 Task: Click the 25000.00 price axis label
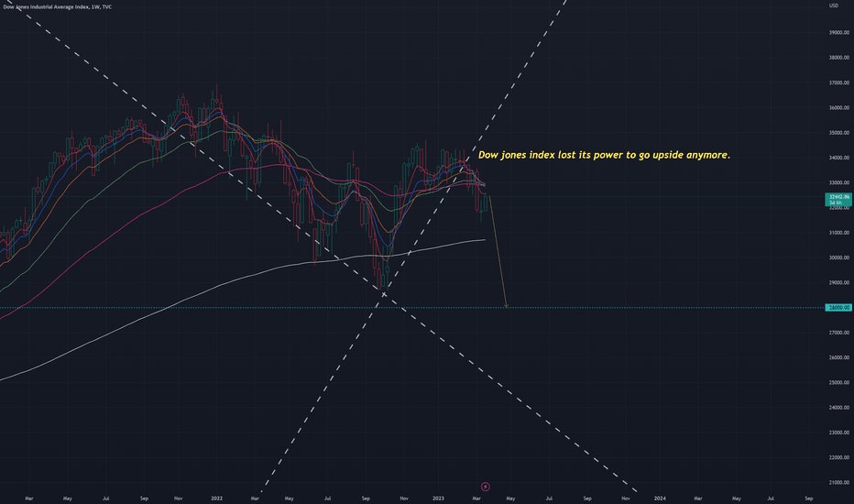pyautogui.click(x=838, y=382)
